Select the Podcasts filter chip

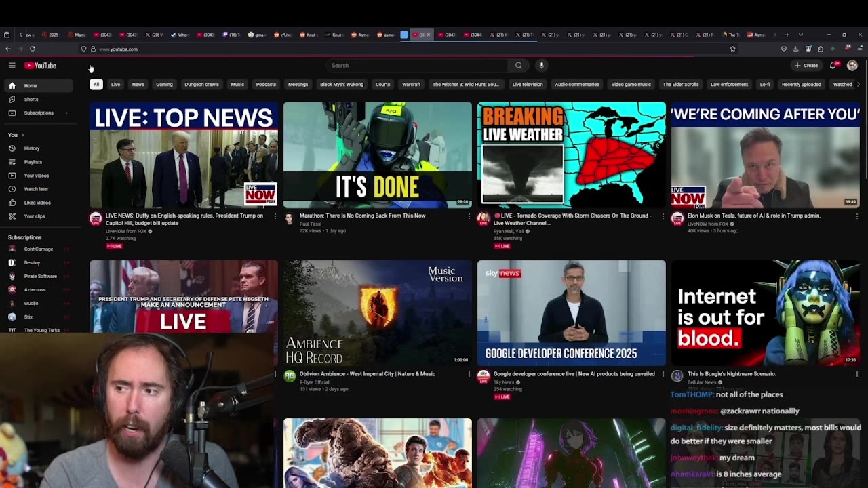tap(266, 85)
